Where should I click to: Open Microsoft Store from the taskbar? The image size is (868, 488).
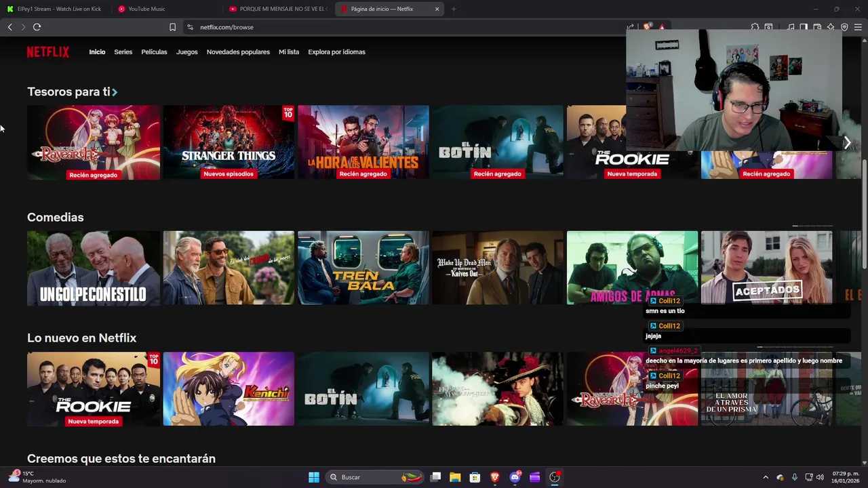(x=475, y=477)
